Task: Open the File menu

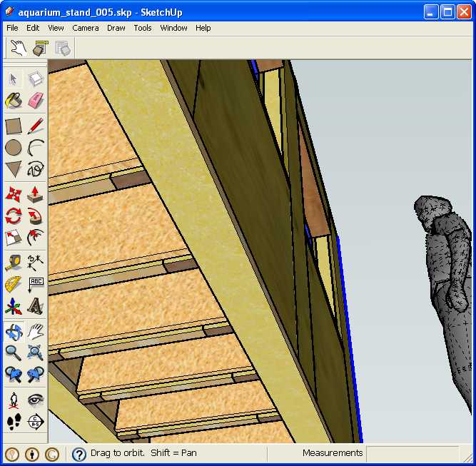Action: click(12, 28)
